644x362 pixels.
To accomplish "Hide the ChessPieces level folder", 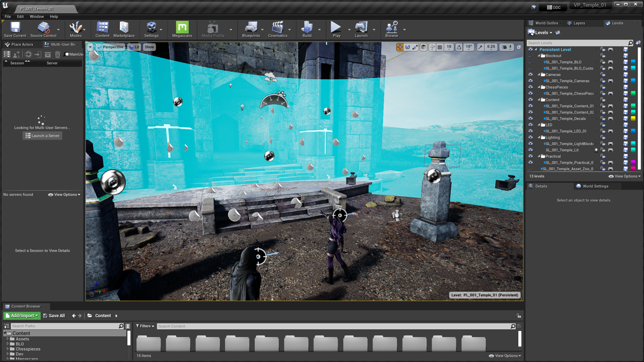I will pyautogui.click(x=530, y=87).
